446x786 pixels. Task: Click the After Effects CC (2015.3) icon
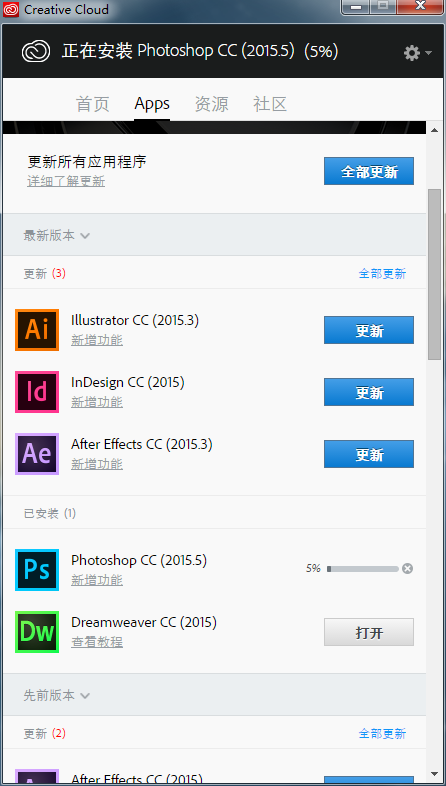37,454
